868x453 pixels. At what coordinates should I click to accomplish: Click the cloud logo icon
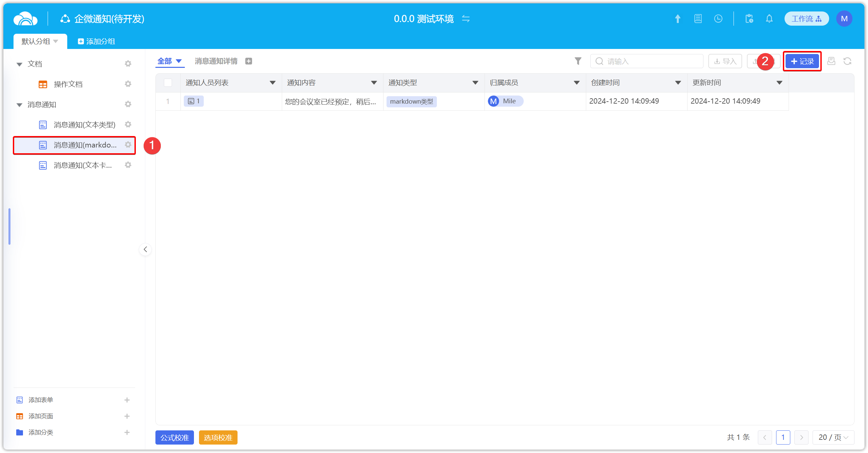point(25,19)
